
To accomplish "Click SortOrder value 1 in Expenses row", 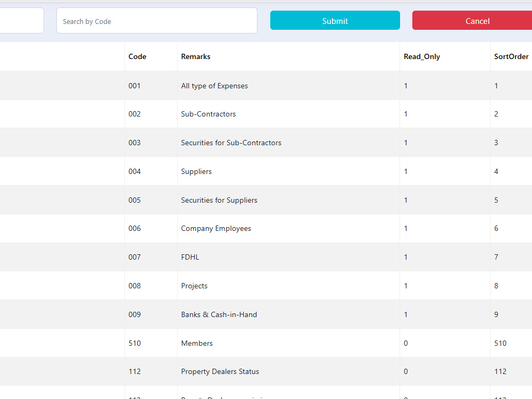I will (x=496, y=86).
